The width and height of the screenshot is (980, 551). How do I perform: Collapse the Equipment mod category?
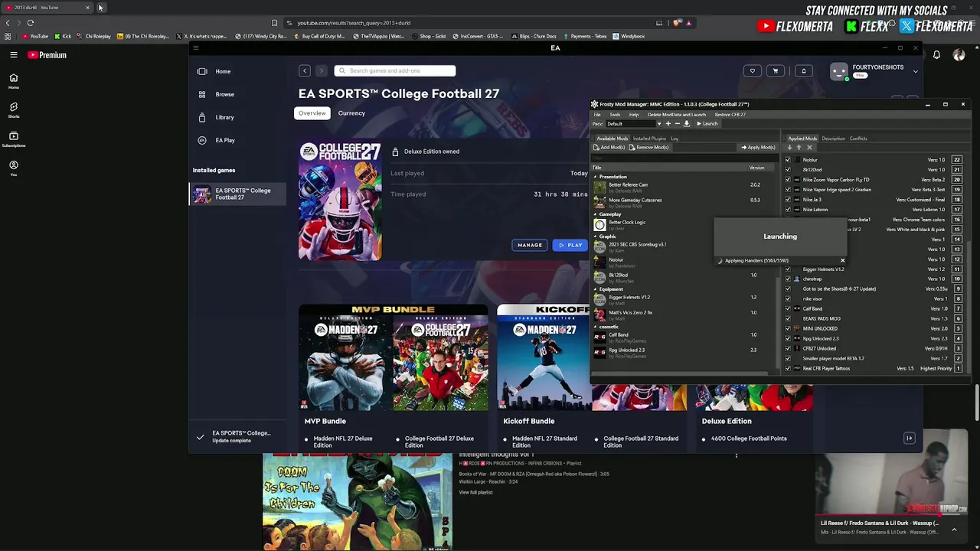[595, 289]
